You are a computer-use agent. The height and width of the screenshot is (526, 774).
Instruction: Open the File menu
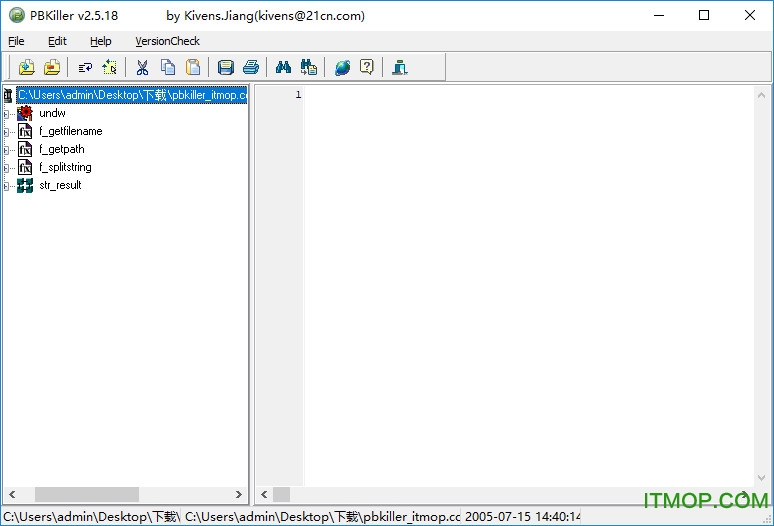[x=16, y=41]
